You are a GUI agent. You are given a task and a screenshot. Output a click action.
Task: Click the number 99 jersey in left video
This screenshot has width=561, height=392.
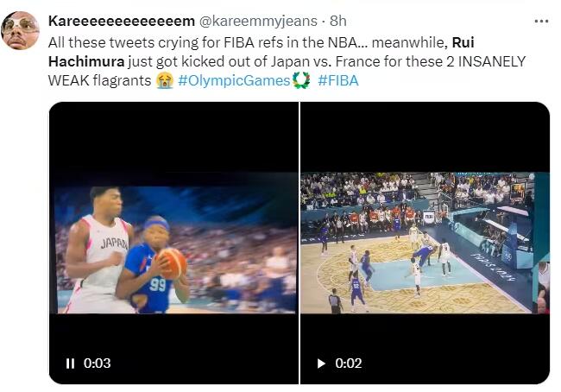click(x=158, y=285)
